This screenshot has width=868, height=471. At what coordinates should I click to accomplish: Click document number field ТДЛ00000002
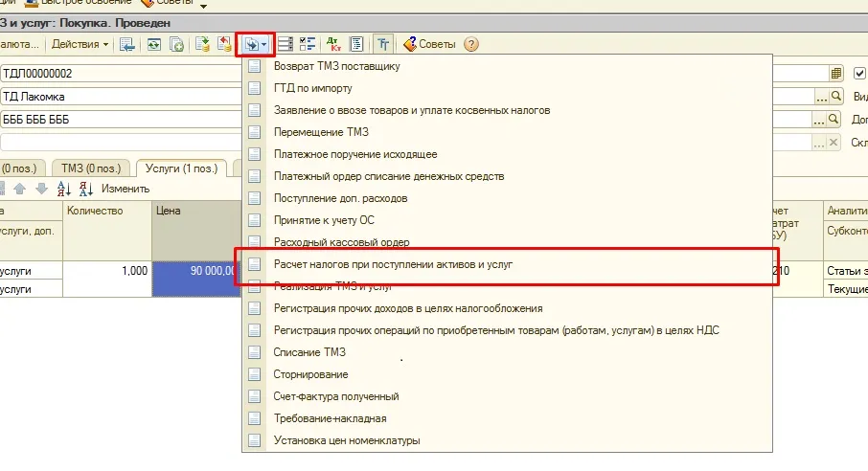click(121, 74)
